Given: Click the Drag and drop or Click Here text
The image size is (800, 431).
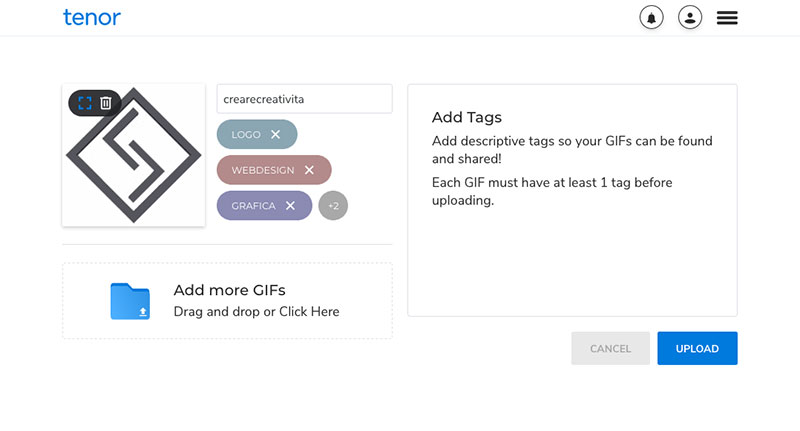Looking at the screenshot, I should [256, 312].
